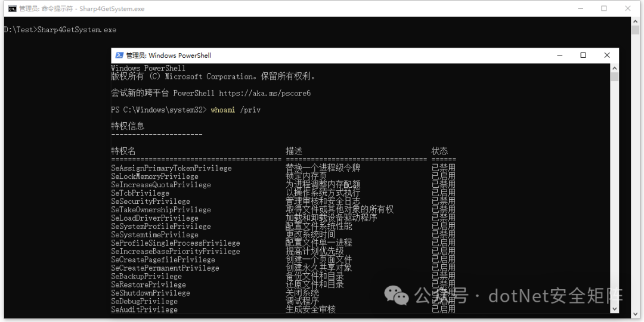Screen dimensions: 644x322
Task: Click SeIncreaseQuotaPrivilege text
Action: click(x=161, y=185)
